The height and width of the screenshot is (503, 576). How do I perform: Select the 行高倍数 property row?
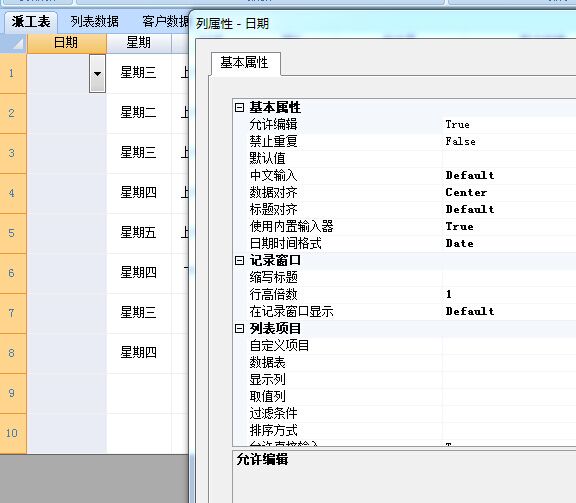click(411, 294)
